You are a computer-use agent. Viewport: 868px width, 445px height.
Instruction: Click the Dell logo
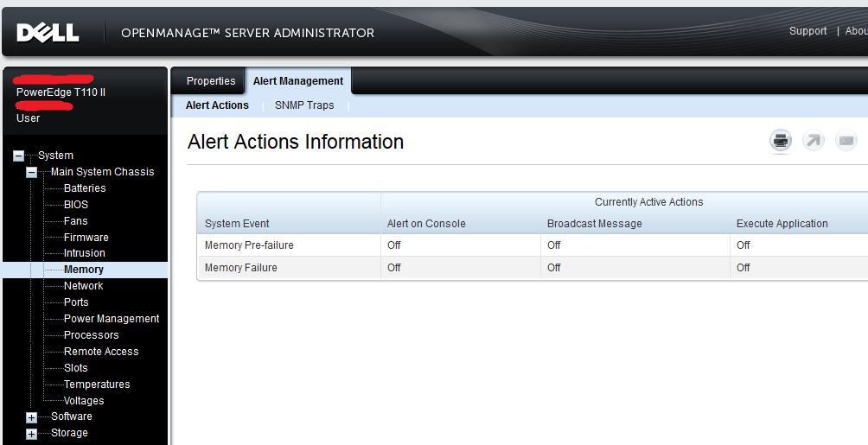pos(48,33)
